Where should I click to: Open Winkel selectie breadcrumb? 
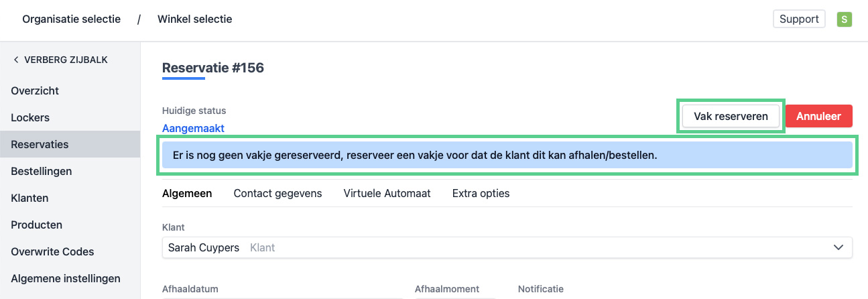194,19
